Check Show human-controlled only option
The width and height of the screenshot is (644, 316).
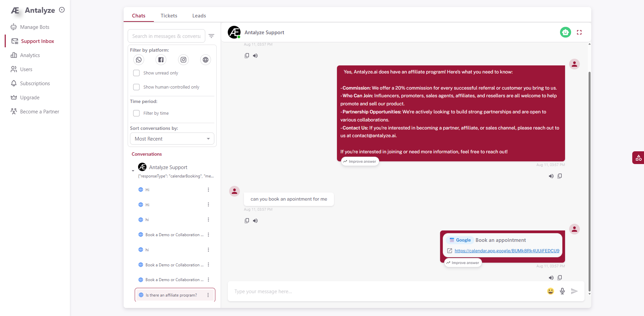[136, 87]
